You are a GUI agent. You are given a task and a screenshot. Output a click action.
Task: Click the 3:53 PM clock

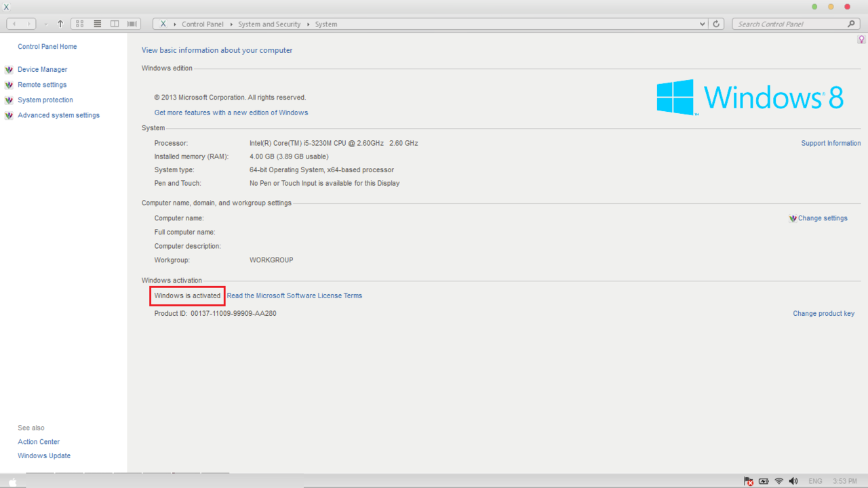click(845, 481)
